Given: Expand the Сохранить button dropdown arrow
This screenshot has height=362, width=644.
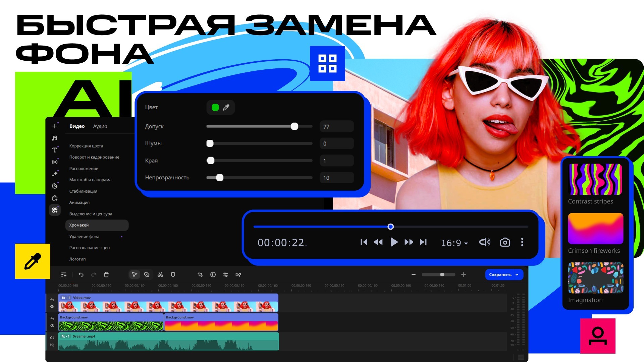Looking at the screenshot, I should pos(517,275).
